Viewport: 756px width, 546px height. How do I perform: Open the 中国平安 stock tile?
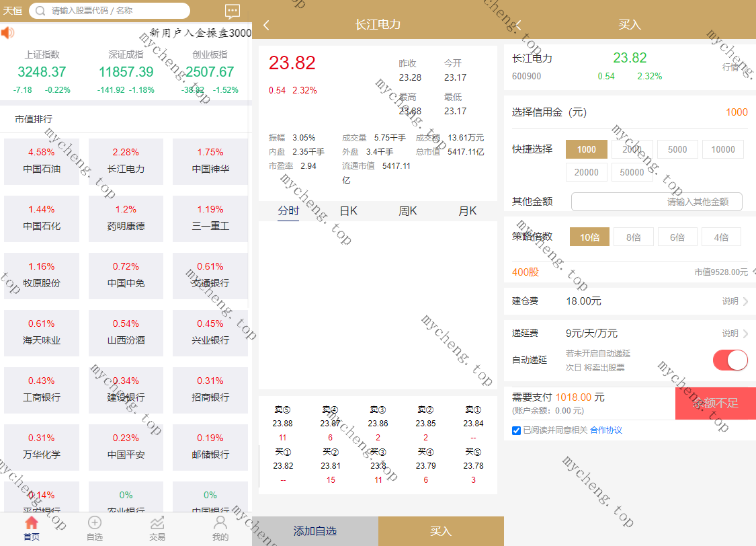tap(126, 448)
